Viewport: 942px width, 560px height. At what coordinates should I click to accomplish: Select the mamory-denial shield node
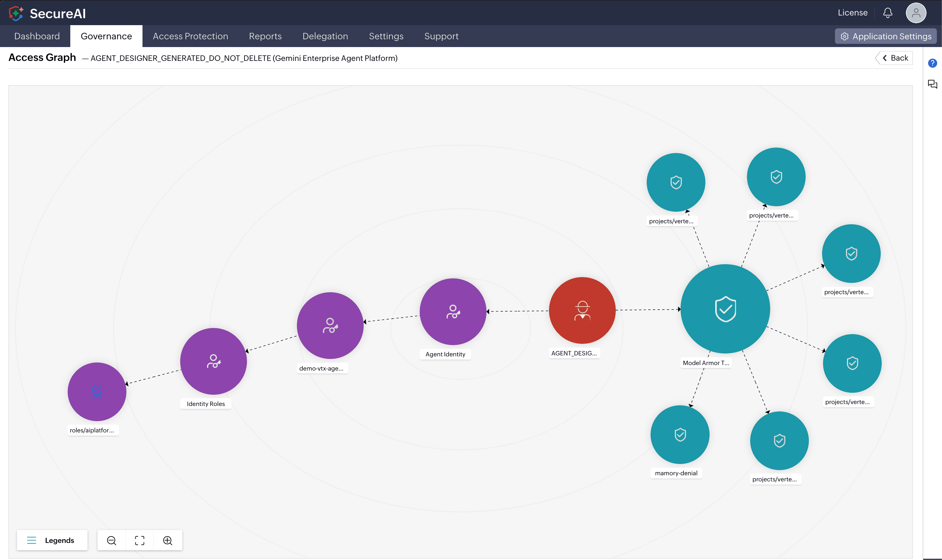[x=680, y=435]
